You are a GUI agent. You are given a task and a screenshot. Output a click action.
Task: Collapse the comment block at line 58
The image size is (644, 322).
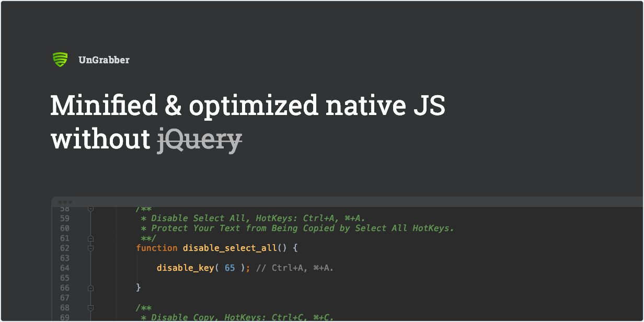coord(90,209)
